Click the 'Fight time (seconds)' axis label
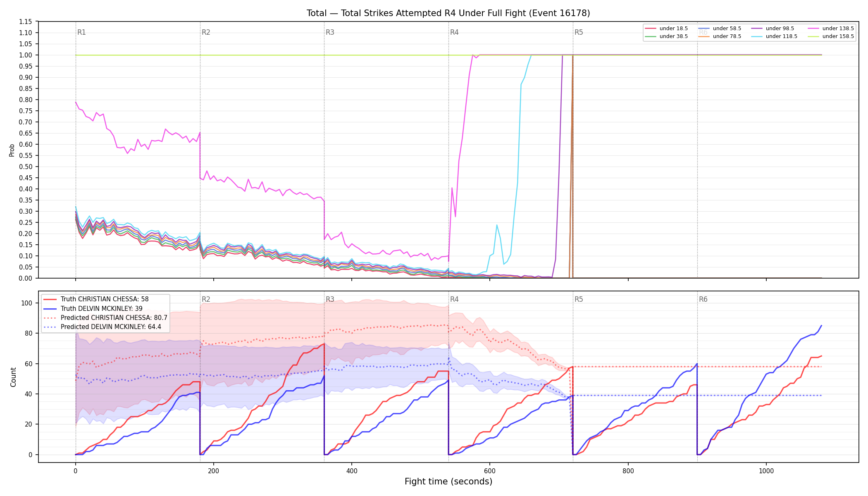Screen dimensions: 868x496 (x=448, y=482)
